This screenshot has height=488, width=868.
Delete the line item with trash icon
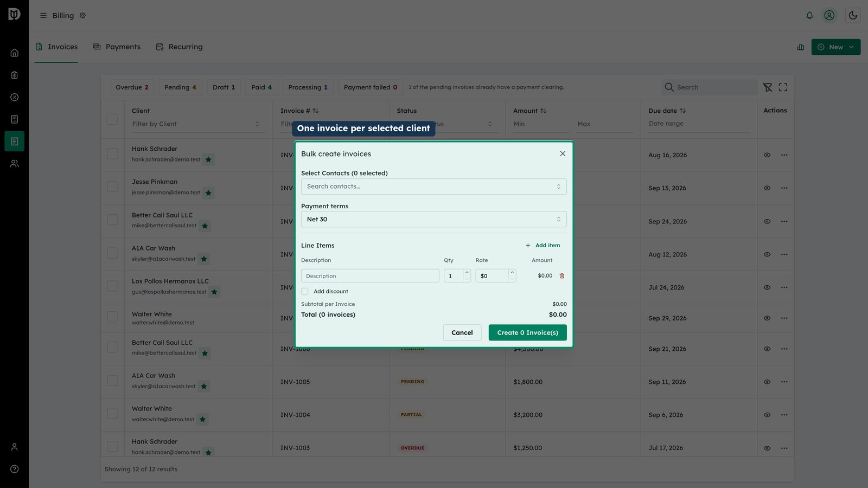click(562, 276)
